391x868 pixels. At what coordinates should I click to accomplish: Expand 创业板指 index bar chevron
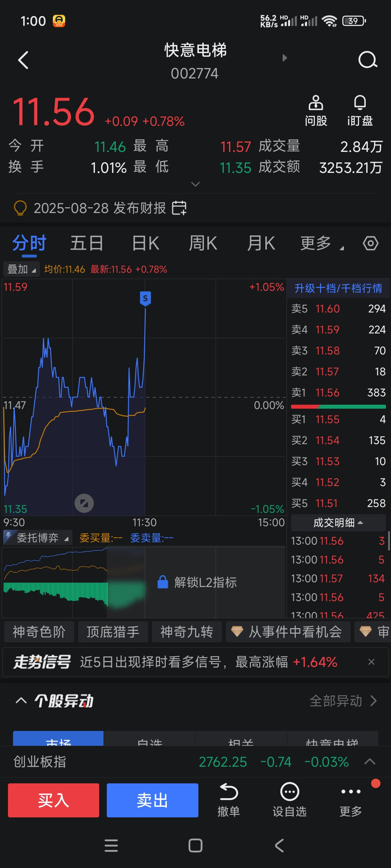coord(370,762)
